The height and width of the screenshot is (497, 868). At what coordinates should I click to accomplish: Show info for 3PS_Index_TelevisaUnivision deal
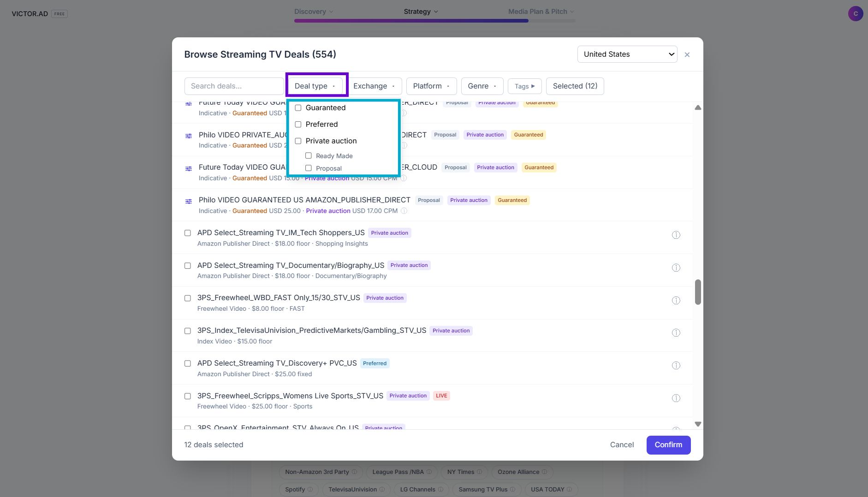676,333
